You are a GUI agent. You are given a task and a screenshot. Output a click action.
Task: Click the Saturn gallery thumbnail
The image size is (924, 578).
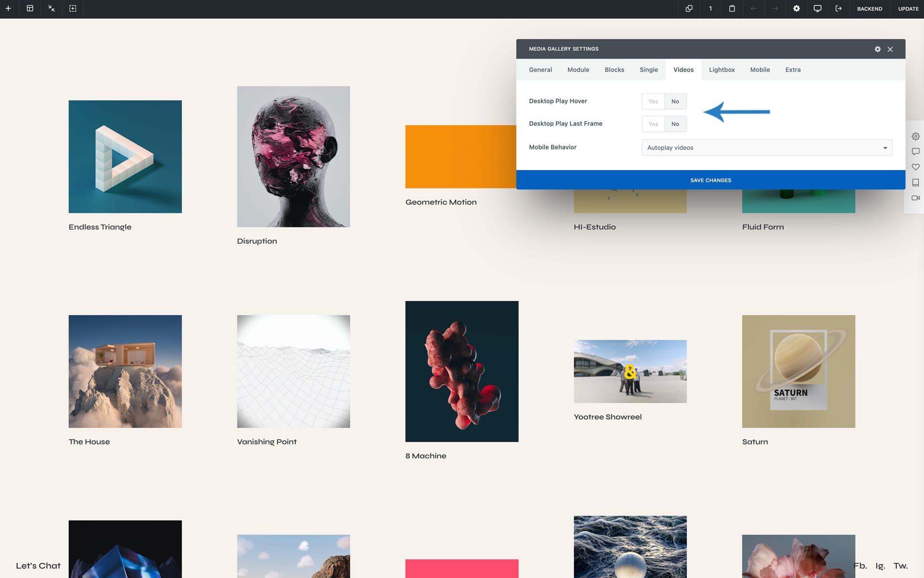pos(798,371)
